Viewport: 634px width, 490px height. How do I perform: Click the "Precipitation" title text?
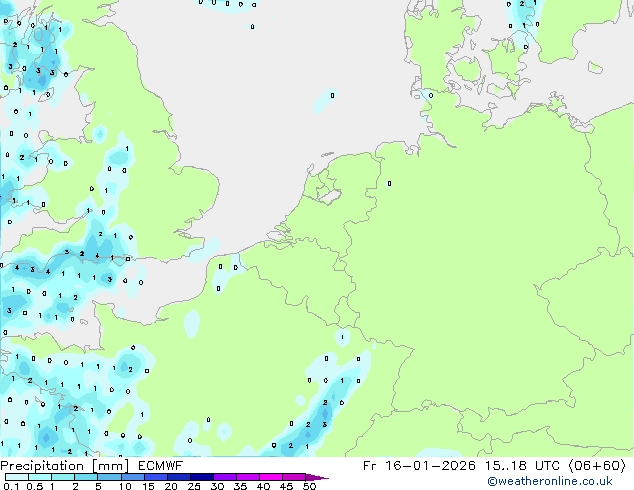click(42, 466)
